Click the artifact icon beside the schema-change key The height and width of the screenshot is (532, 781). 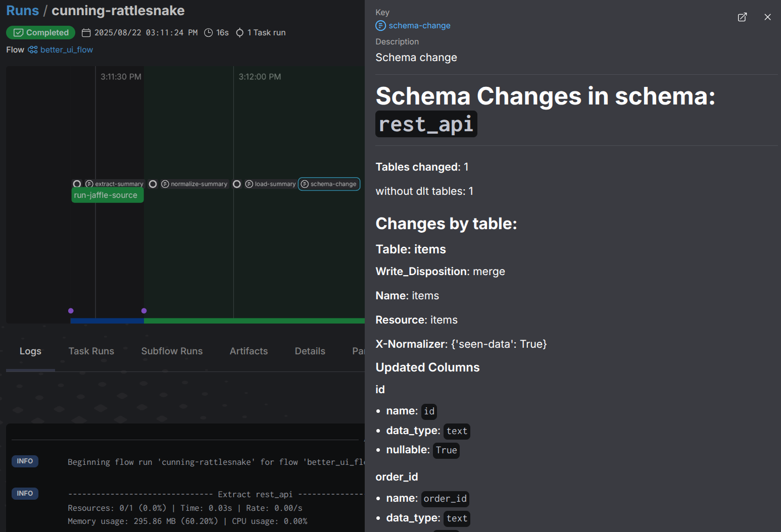380,26
